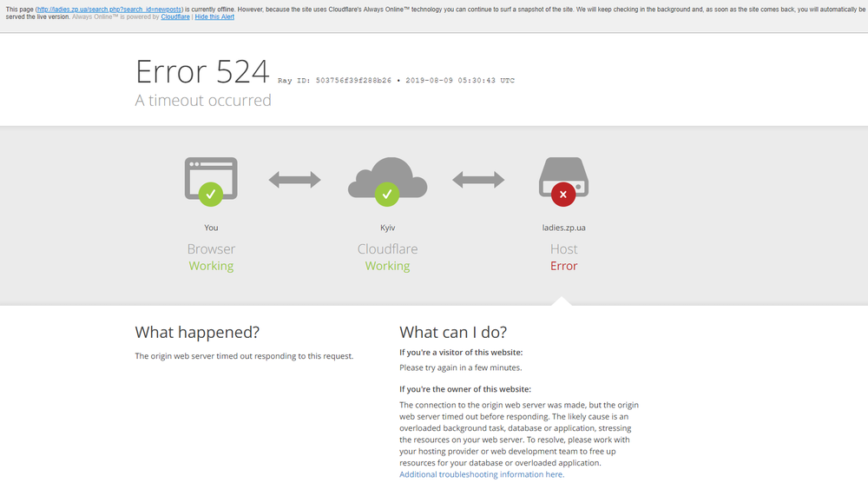
Task: Click If you're a visitor of this website
Action: pyautogui.click(x=461, y=353)
